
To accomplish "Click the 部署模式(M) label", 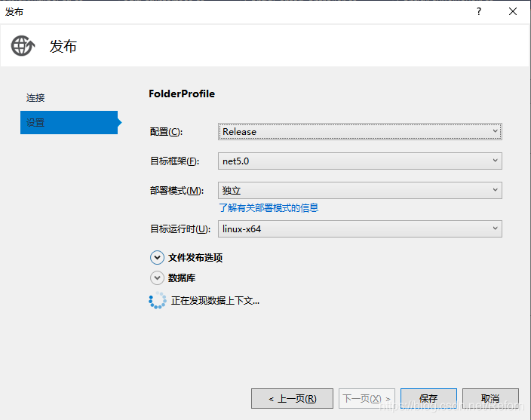I will coord(176,191).
